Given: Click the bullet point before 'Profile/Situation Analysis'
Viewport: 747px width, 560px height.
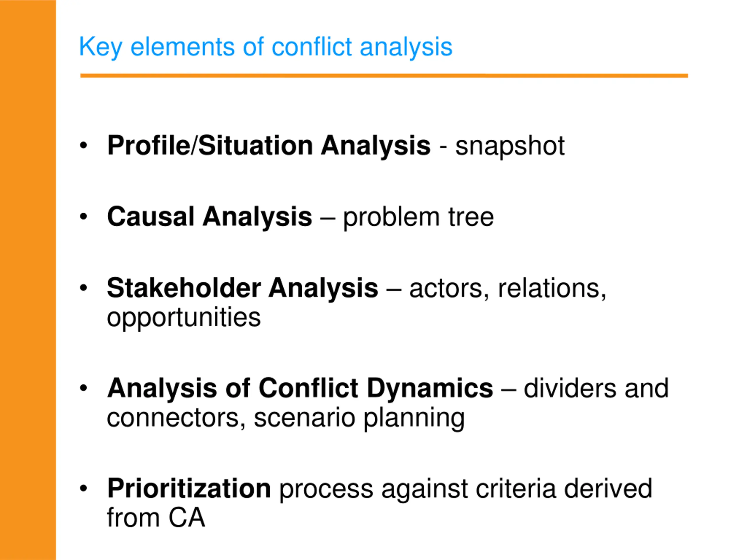Looking at the screenshot, I should point(83,146).
